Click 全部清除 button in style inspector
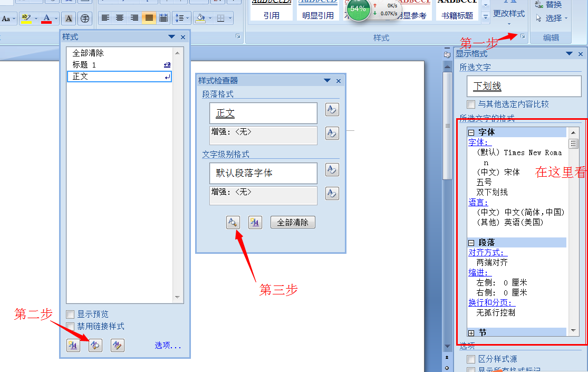 point(293,222)
